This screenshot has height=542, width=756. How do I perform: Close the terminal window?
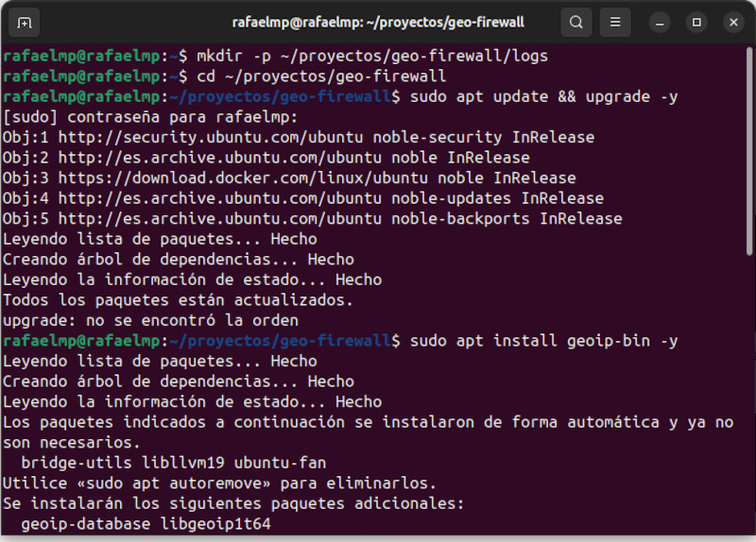point(734,23)
